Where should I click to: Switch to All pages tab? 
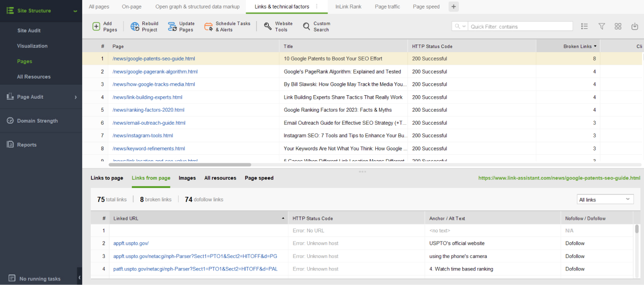click(x=99, y=7)
